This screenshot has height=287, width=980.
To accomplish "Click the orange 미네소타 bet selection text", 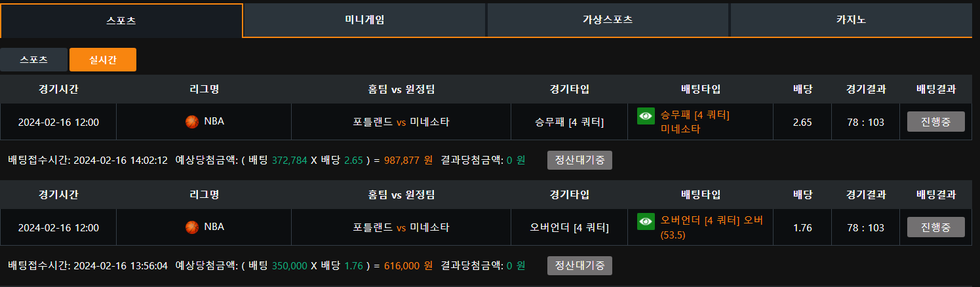I will click(x=680, y=129).
